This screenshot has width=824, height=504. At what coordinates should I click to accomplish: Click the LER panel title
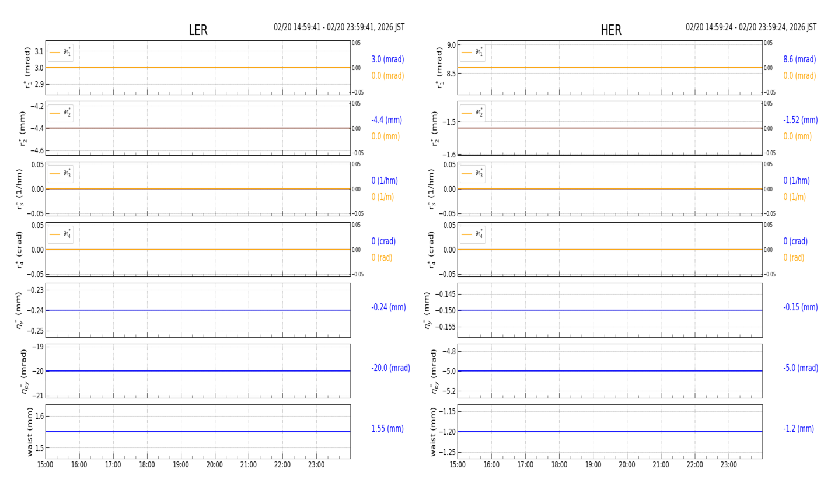click(198, 30)
